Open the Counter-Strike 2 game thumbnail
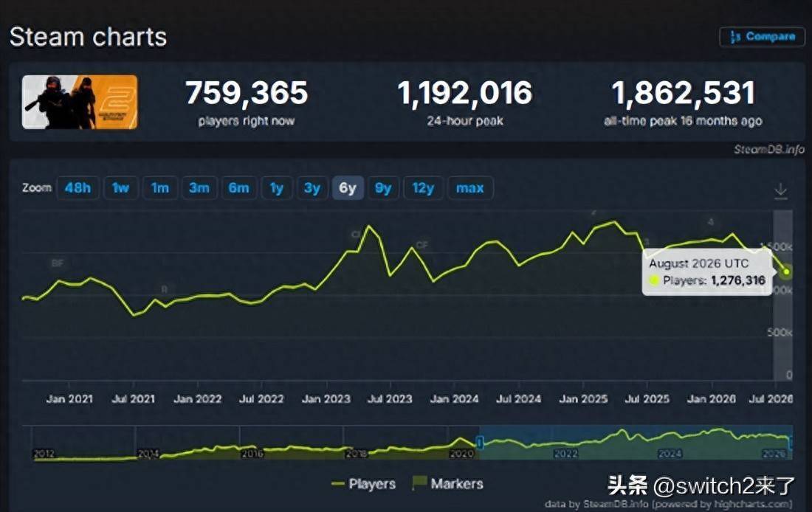This screenshot has height=512, width=812. [80, 102]
